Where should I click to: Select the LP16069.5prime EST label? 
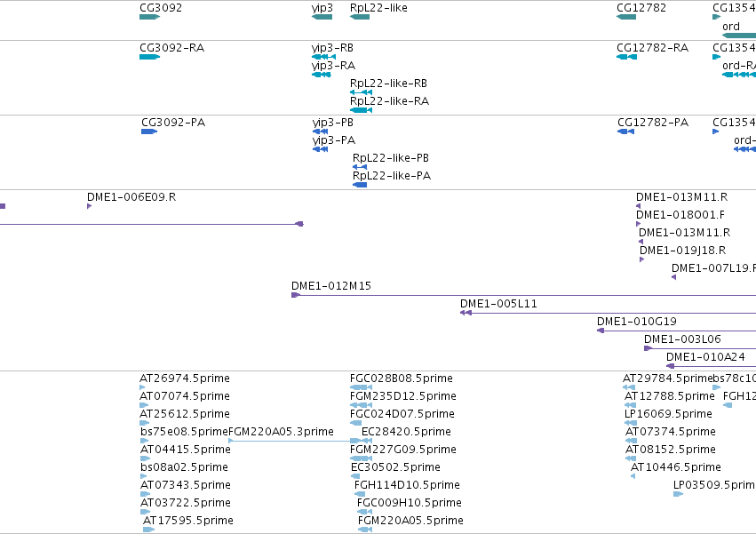(x=668, y=414)
